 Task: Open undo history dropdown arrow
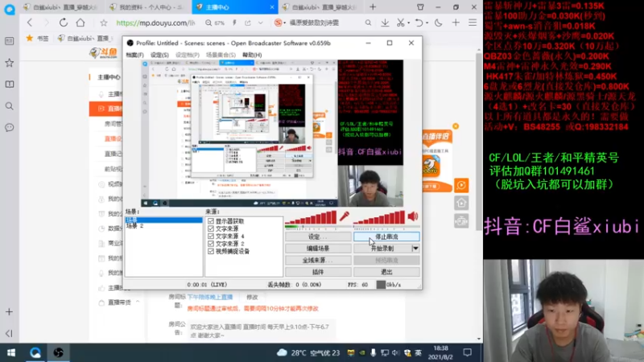click(x=426, y=23)
